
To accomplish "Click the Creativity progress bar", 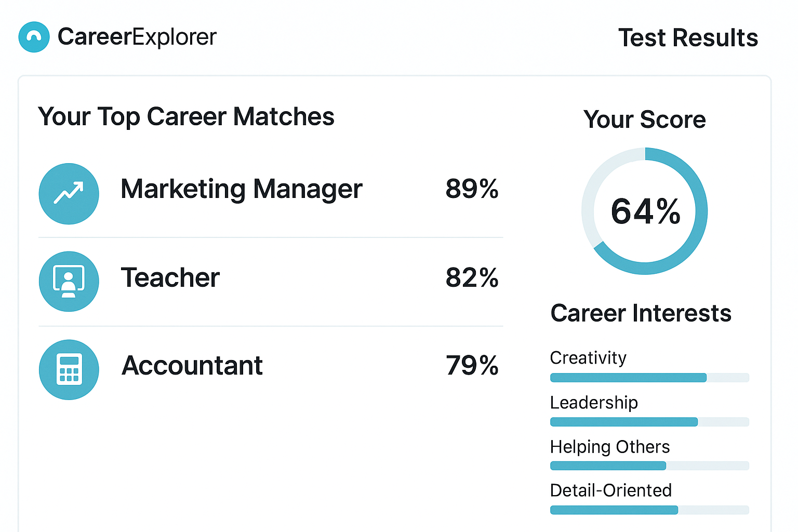I will pos(649,378).
